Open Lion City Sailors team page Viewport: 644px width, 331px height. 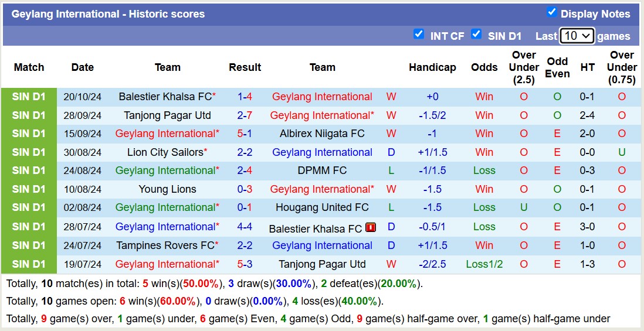coord(165,152)
